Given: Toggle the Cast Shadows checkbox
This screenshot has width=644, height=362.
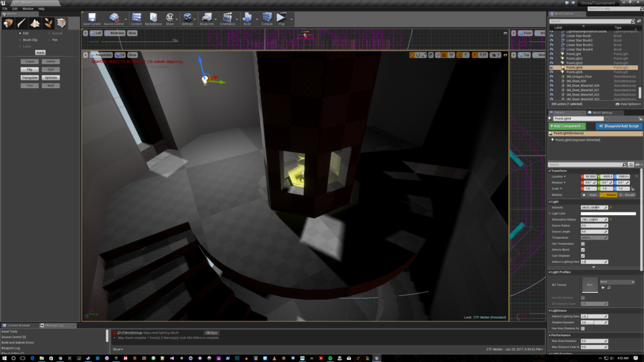Looking at the screenshot, I should (583, 256).
